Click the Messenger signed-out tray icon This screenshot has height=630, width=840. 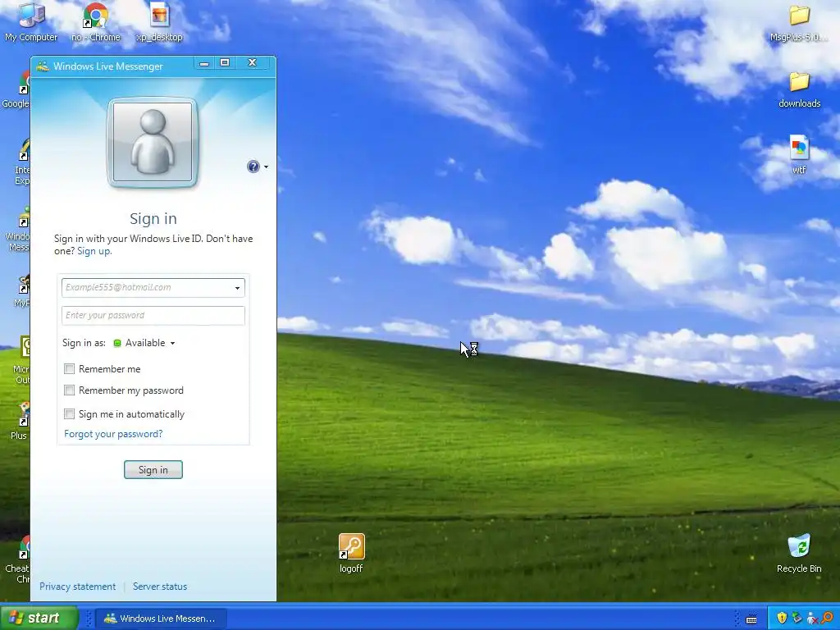click(x=812, y=619)
